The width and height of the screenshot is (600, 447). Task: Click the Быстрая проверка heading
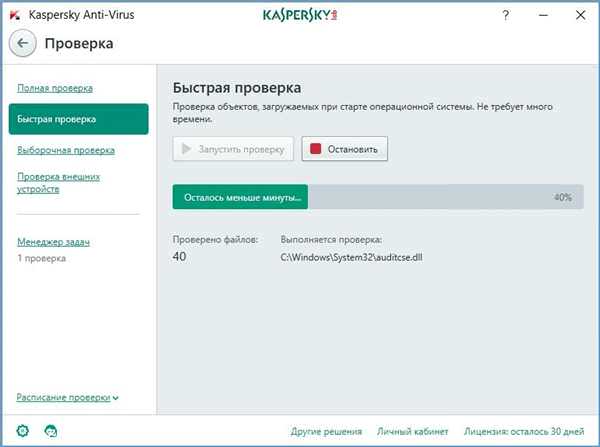237,88
